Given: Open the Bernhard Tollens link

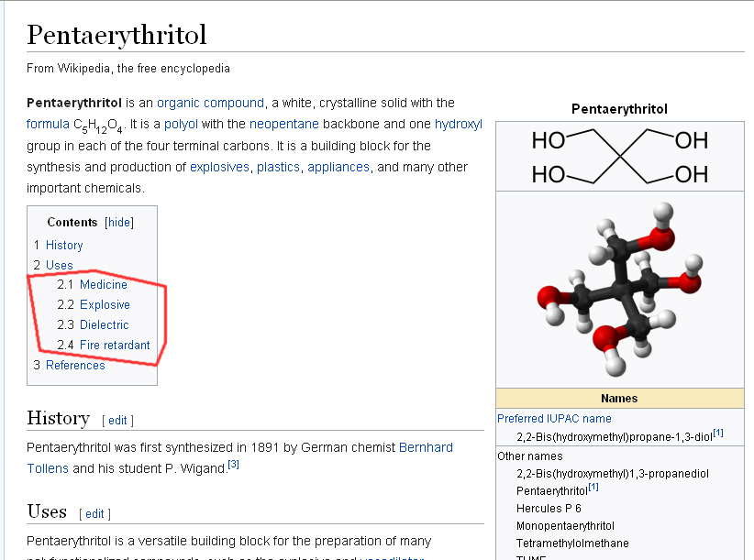Looking at the screenshot, I should 426,447.
